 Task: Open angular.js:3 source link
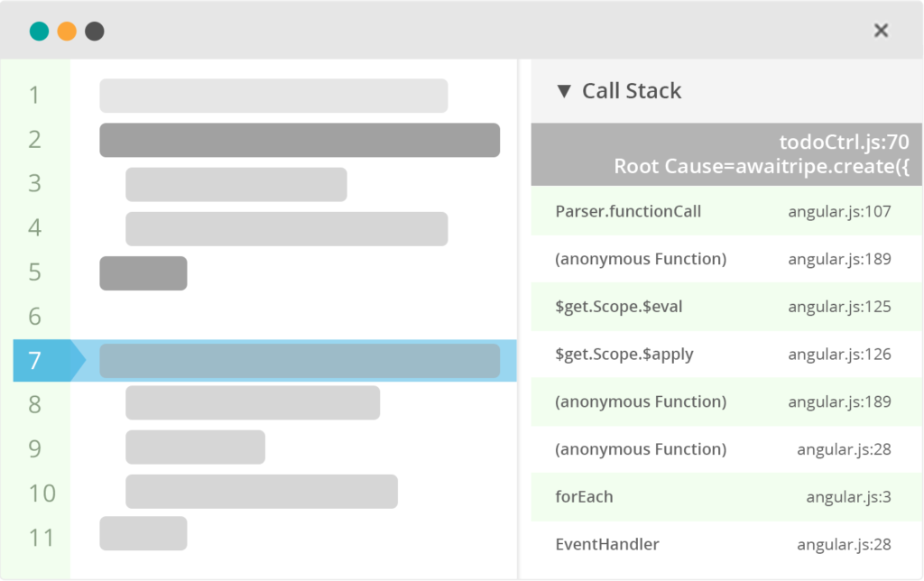848,497
